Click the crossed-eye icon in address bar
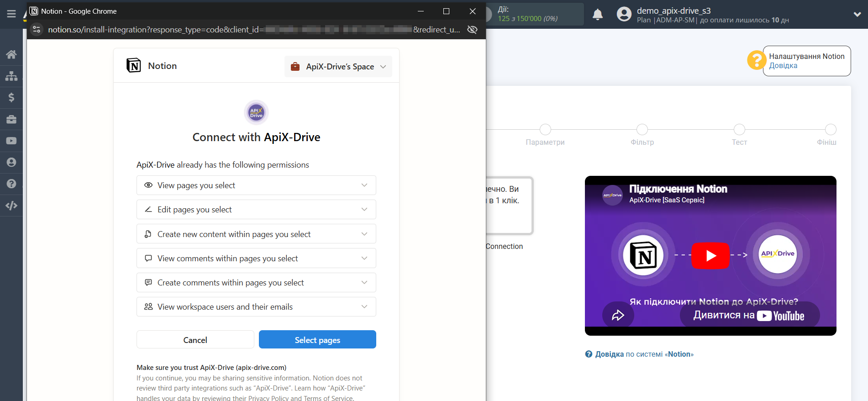The image size is (868, 401). click(x=473, y=30)
